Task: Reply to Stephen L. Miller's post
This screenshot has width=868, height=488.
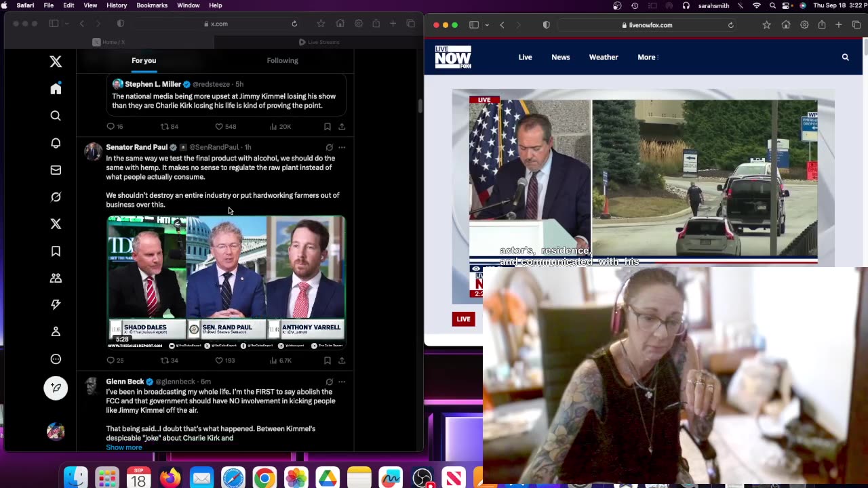Action: pos(115,127)
